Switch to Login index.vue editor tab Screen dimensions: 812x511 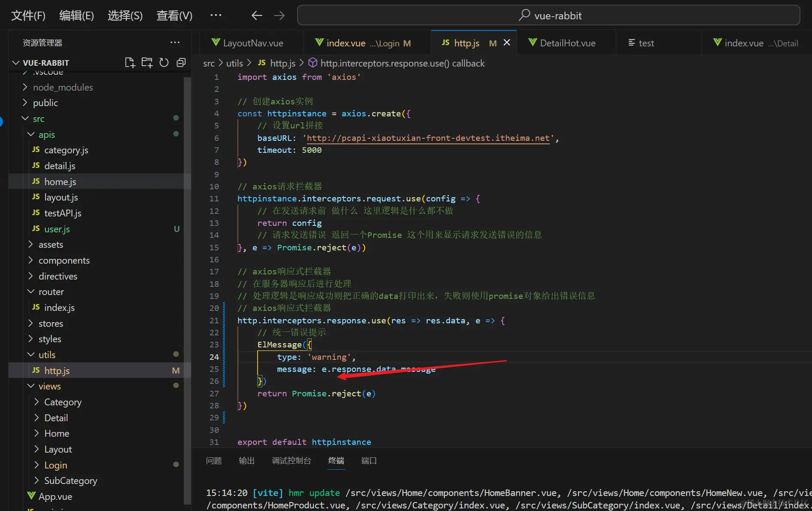click(x=367, y=43)
